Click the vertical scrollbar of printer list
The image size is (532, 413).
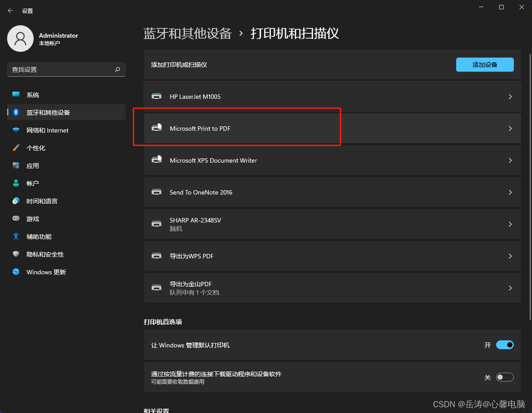[530, 186]
